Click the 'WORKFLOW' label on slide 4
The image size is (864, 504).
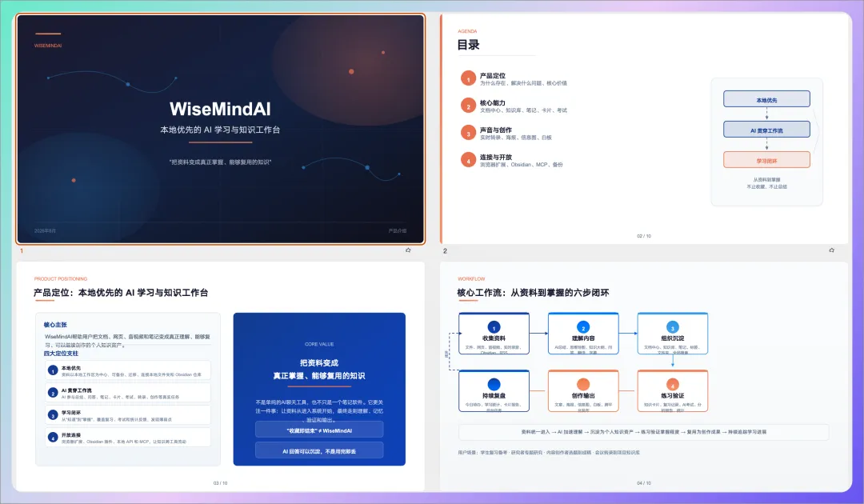pyautogui.click(x=471, y=278)
